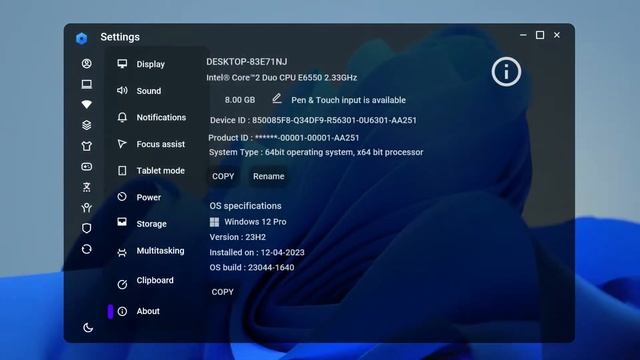Click the Update refresh icon in the sidebar
640x360 pixels.
(87, 249)
